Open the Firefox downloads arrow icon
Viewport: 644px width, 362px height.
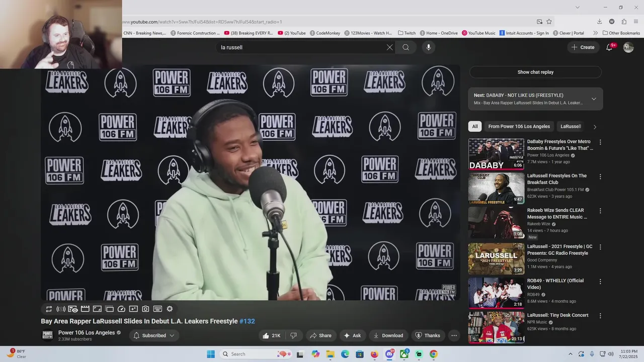600,22
